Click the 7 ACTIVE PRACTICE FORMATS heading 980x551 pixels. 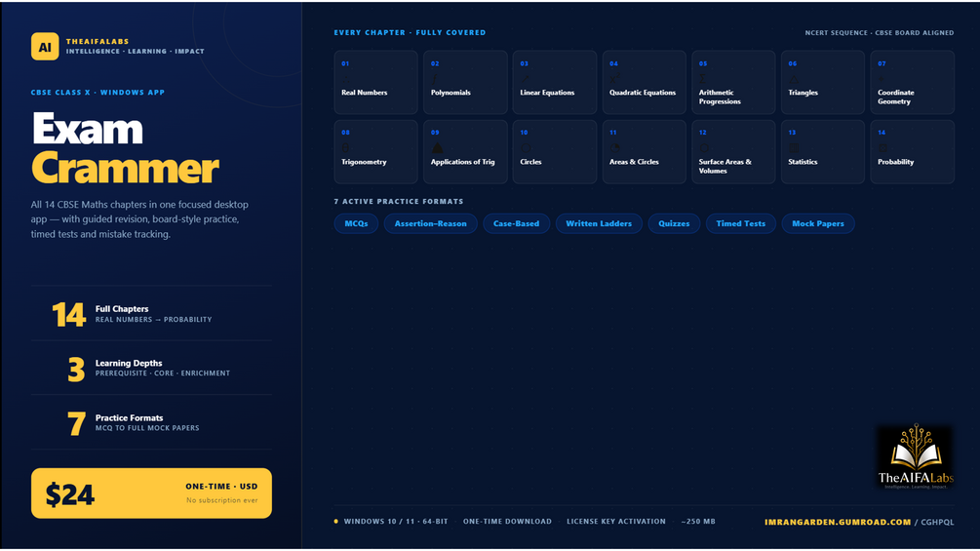[x=399, y=202]
